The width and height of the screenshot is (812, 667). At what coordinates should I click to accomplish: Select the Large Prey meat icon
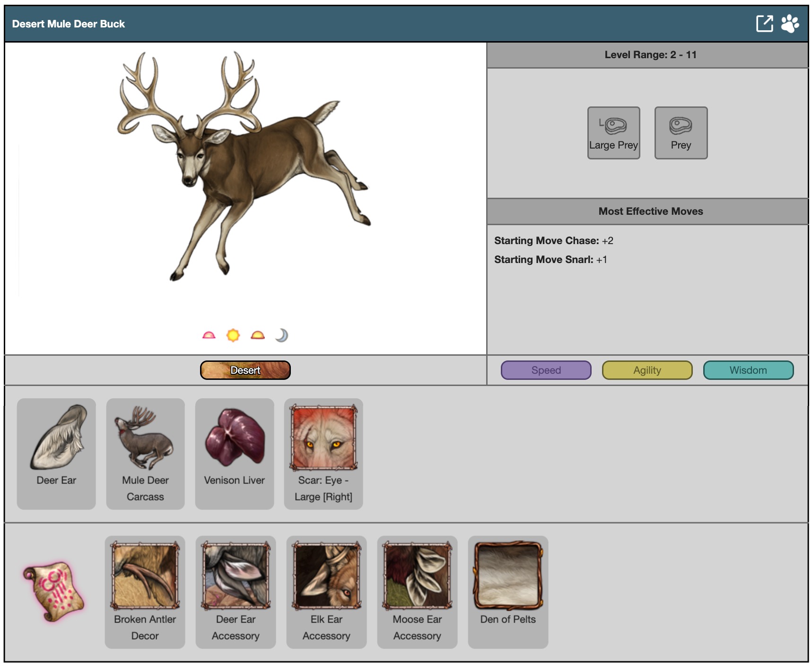(x=613, y=133)
